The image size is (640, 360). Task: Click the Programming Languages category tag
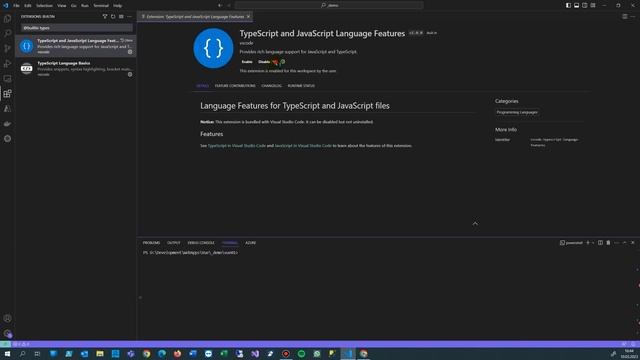pyautogui.click(x=517, y=112)
